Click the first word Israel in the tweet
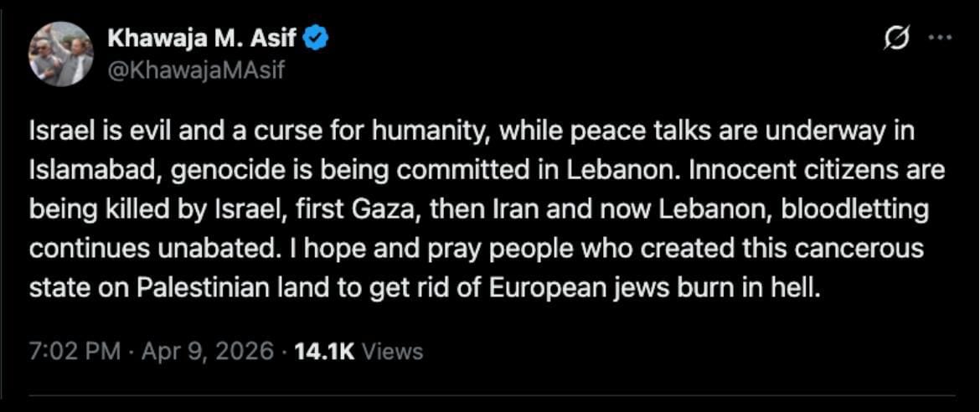The image size is (980, 412). coord(56,132)
